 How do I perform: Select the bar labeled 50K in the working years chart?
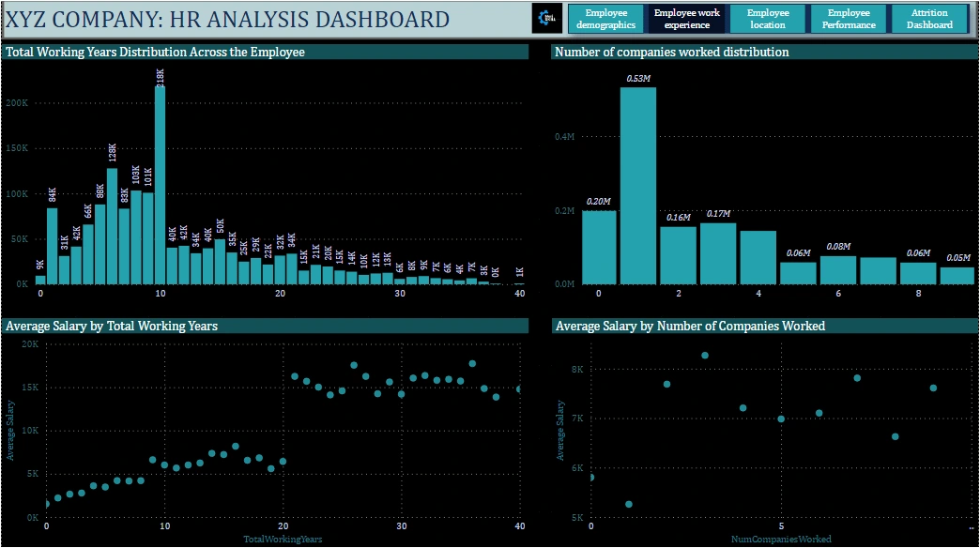tap(220, 262)
